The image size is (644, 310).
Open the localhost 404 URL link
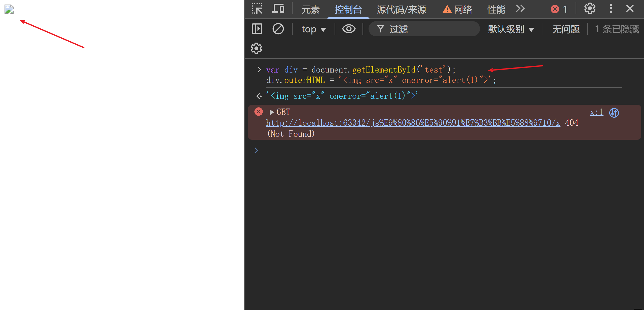413,123
